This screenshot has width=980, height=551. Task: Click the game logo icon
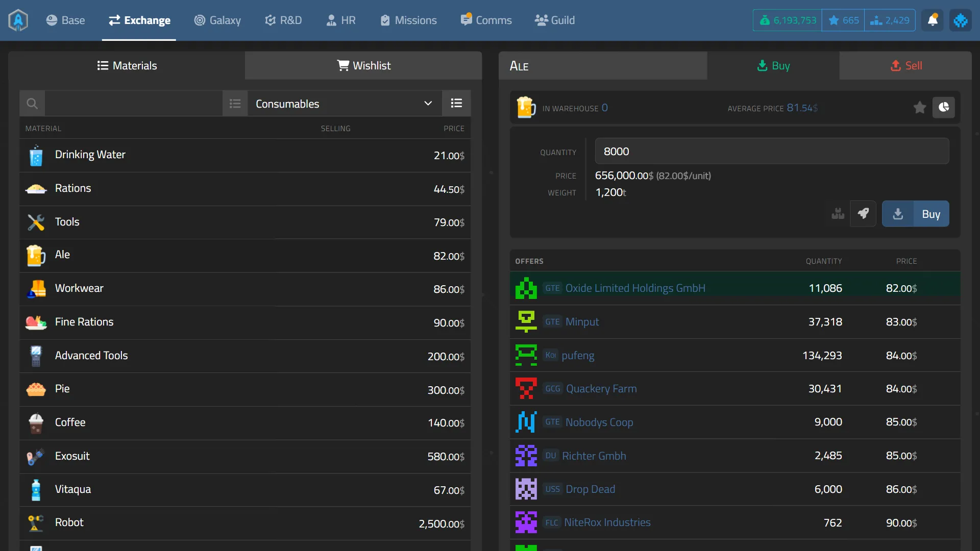tap(18, 20)
